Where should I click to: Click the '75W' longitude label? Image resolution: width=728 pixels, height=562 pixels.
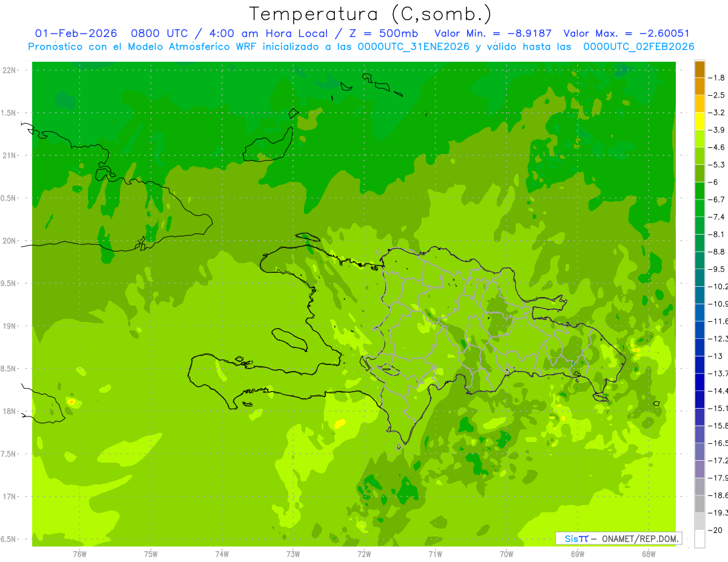click(x=151, y=554)
